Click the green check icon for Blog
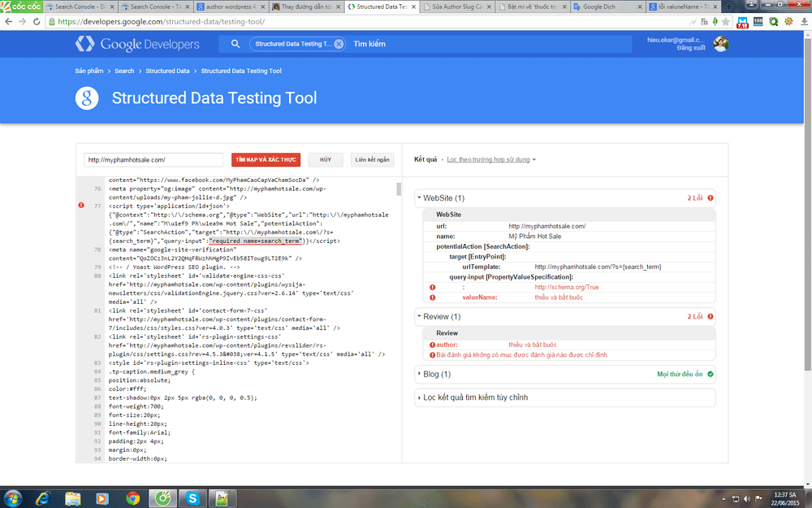The width and height of the screenshot is (812, 508). 710,374
